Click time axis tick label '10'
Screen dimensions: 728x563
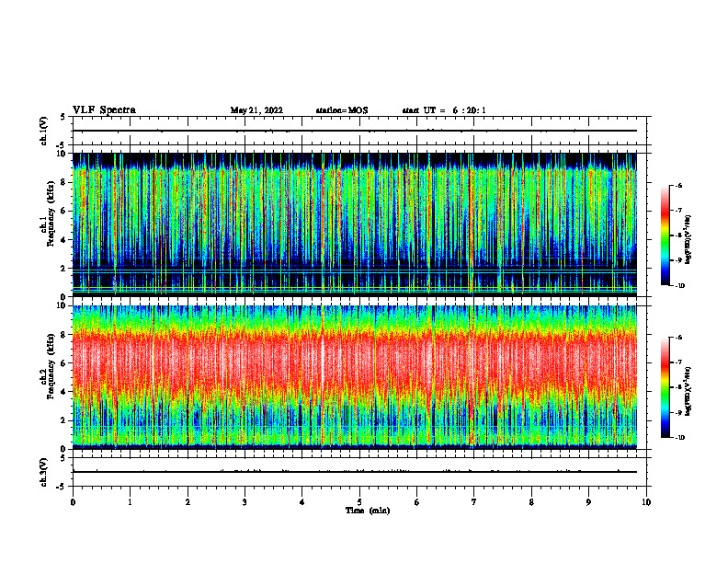tap(646, 502)
